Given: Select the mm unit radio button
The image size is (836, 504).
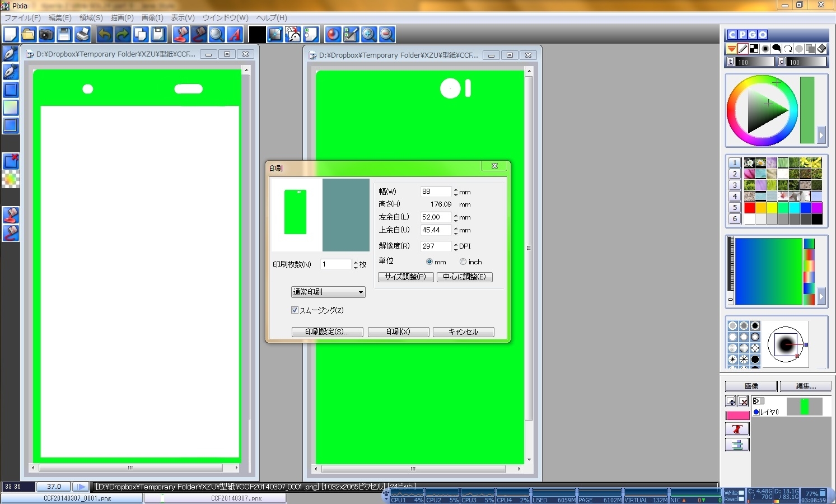Looking at the screenshot, I should [x=429, y=262].
